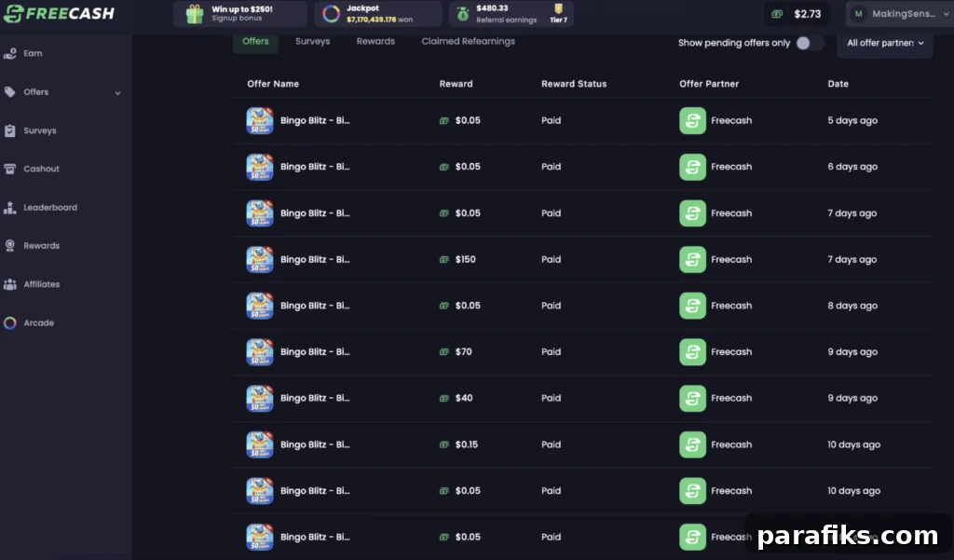Click the 6 days ago date

[852, 167]
